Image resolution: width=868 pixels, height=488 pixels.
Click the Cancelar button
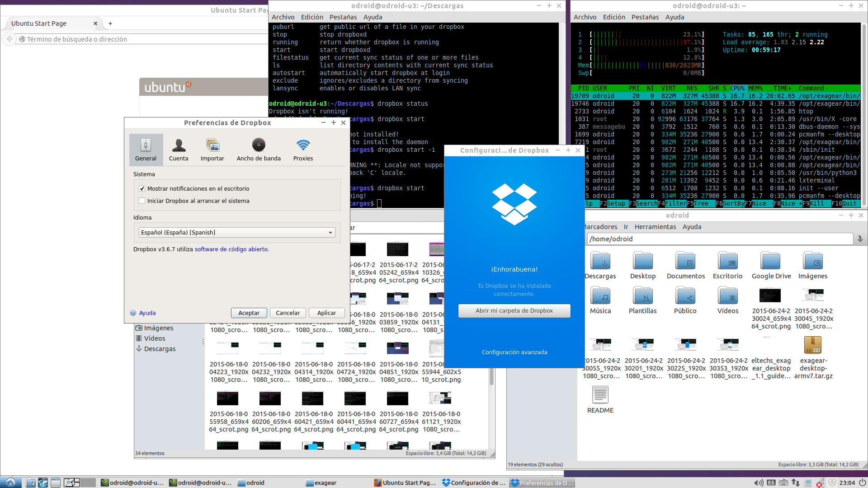pos(288,313)
